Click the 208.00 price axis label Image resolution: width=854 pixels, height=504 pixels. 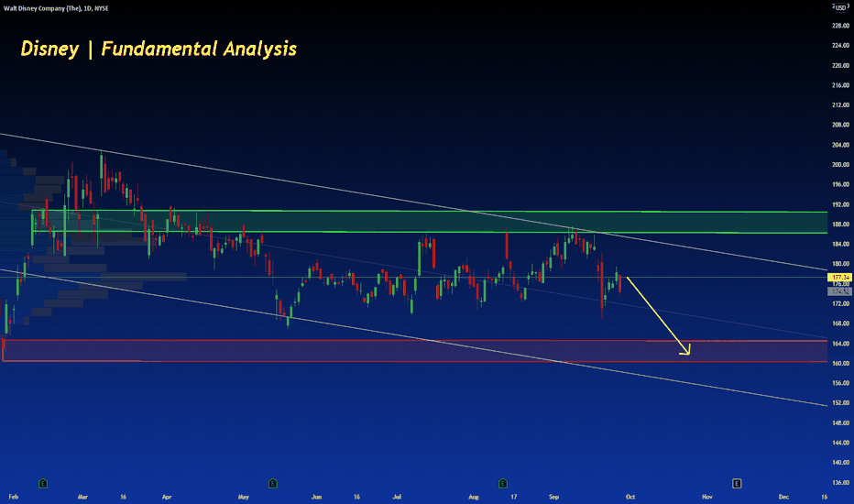point(840,125)
